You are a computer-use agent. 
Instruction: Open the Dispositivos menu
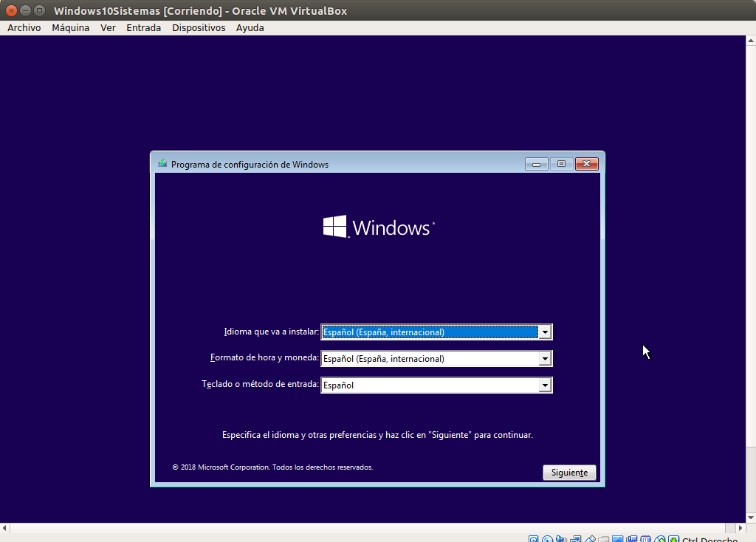point(199,27)
